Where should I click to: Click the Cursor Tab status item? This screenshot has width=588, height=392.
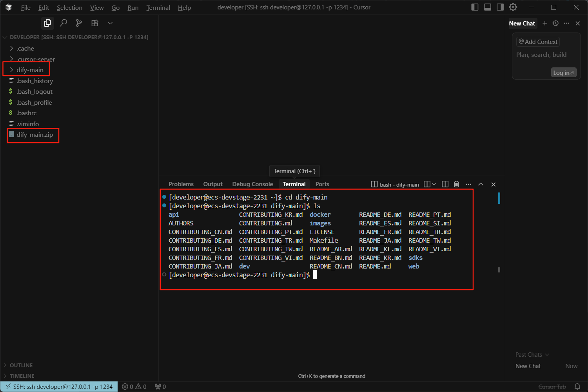pos(552,387)
